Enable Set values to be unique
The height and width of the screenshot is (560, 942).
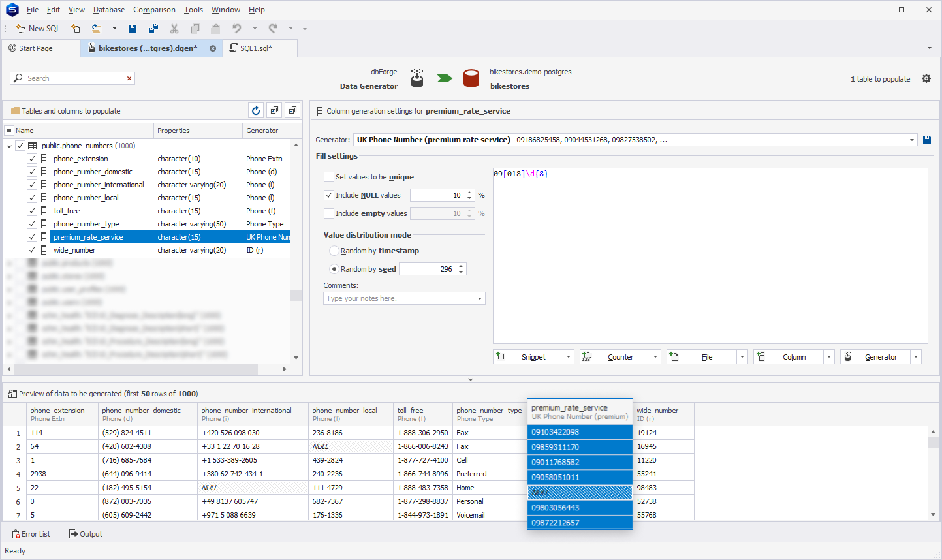click(329, 177)
